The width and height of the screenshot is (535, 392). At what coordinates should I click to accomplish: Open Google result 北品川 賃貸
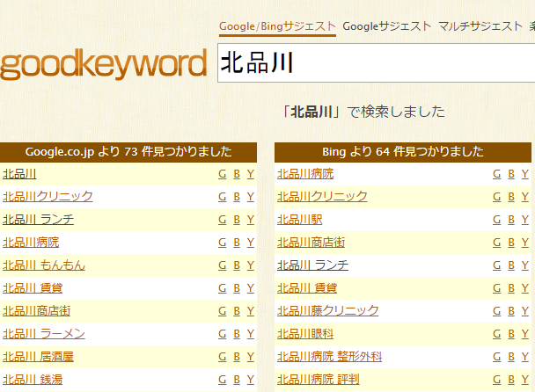tap(33, 288)
